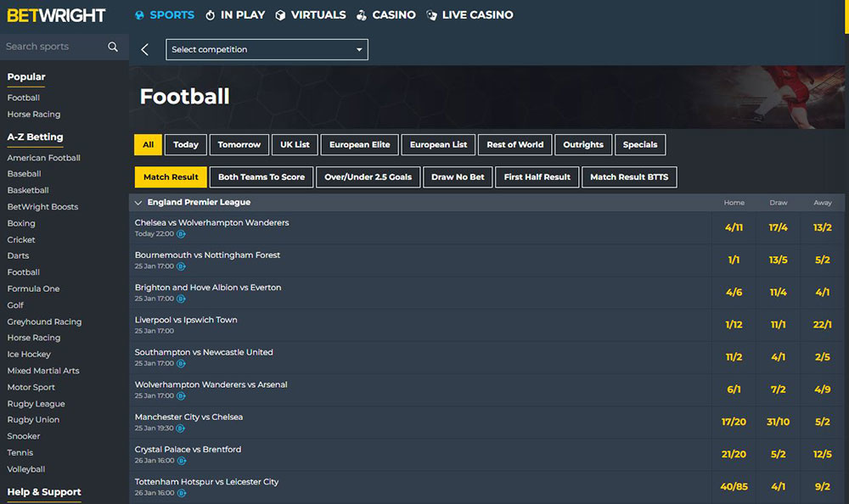This screenshot has height=504, width=849.
Task: Click boost icon for Chelsea vs Wolverhampton
Action: click(181, 234)
